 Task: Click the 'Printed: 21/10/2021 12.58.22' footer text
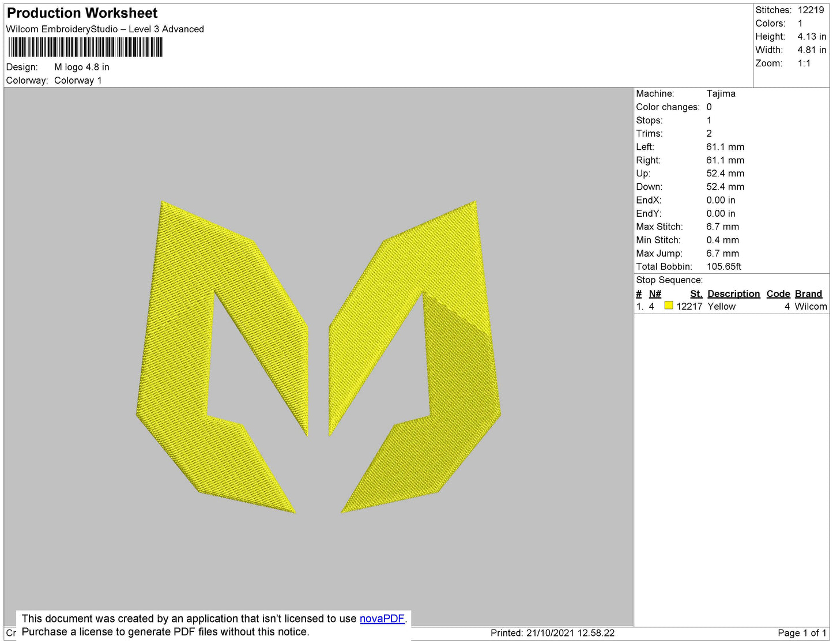coord(552,632)
